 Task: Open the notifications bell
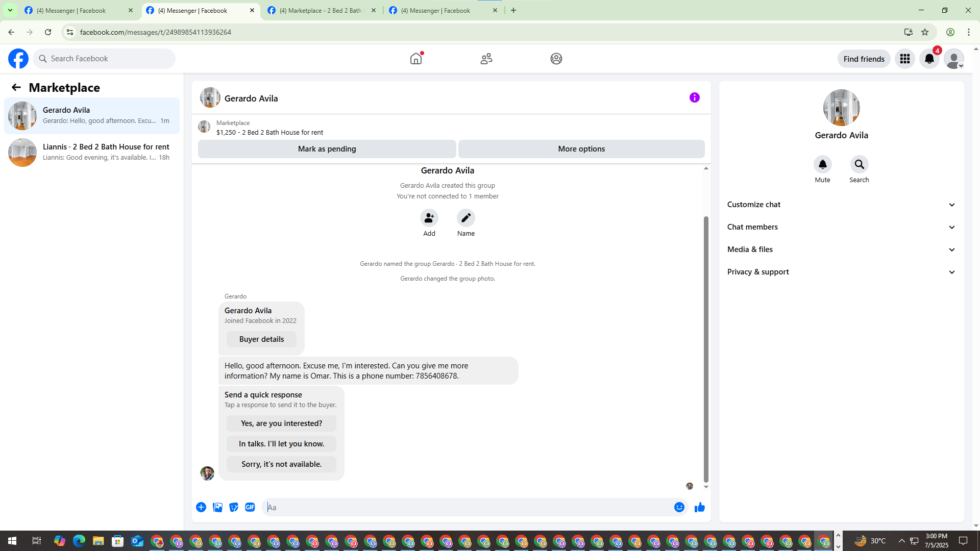pos(929,59)
